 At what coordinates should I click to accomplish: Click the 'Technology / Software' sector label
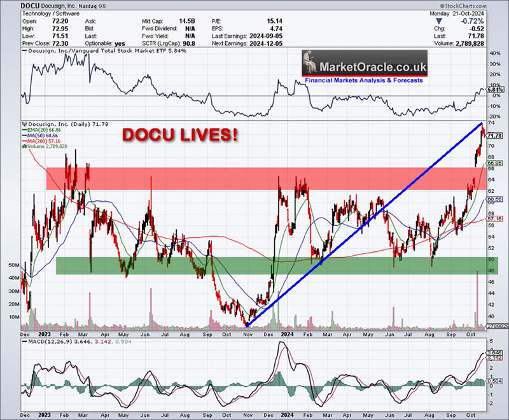(51, 13)
